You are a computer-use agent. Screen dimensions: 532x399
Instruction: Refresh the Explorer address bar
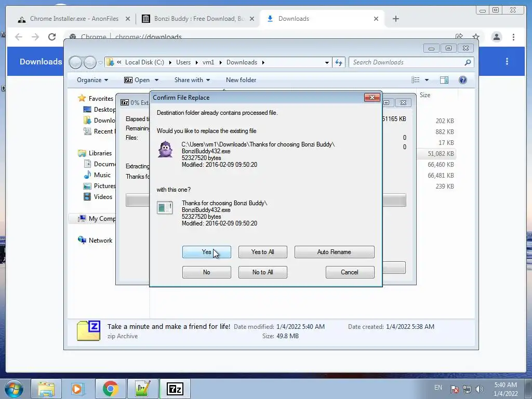tap(339, 62)
